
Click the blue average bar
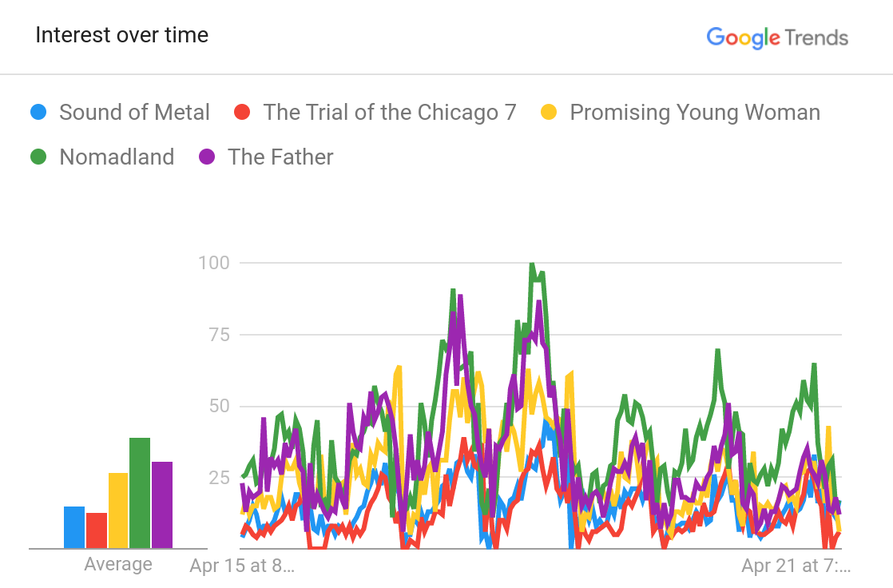tap(74, 527)
